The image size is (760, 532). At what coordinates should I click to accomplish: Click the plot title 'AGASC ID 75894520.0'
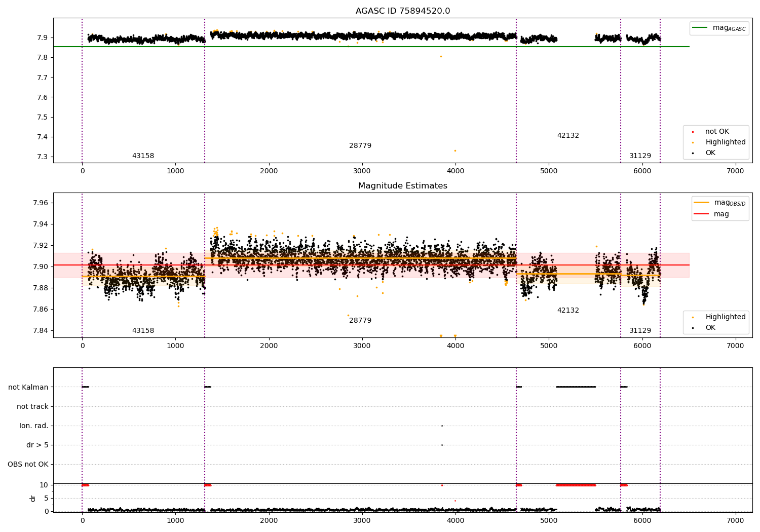point(403,11)
